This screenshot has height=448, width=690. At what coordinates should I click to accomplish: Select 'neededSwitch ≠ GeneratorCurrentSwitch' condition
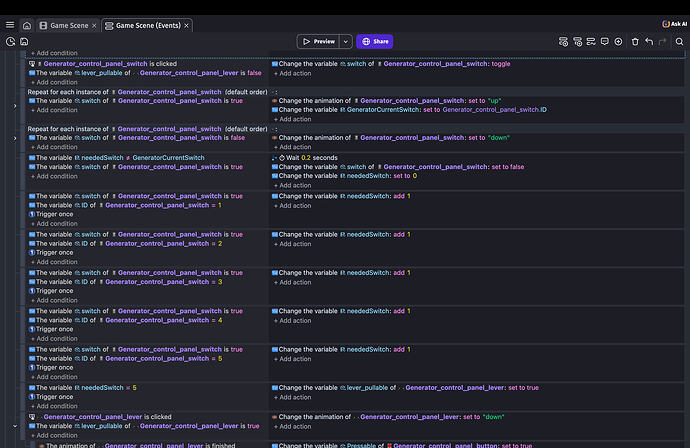tap(117, 158)
